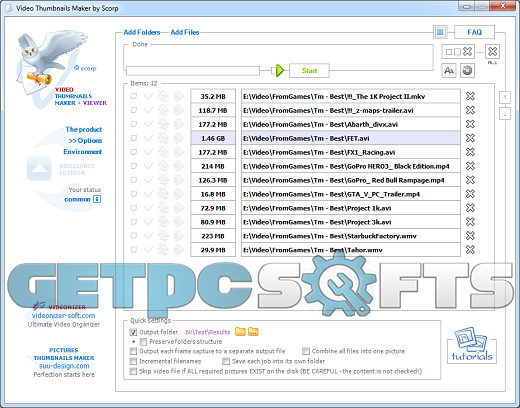
Task: Remove FX1_Racing.avi from the list
Action: (x=470, y=152)
